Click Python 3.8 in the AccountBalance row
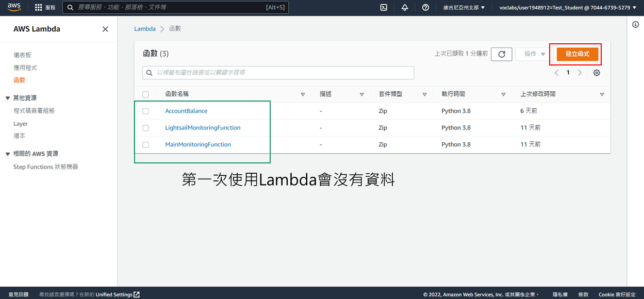This screenshot has height=299, width=644. (456, 111)
